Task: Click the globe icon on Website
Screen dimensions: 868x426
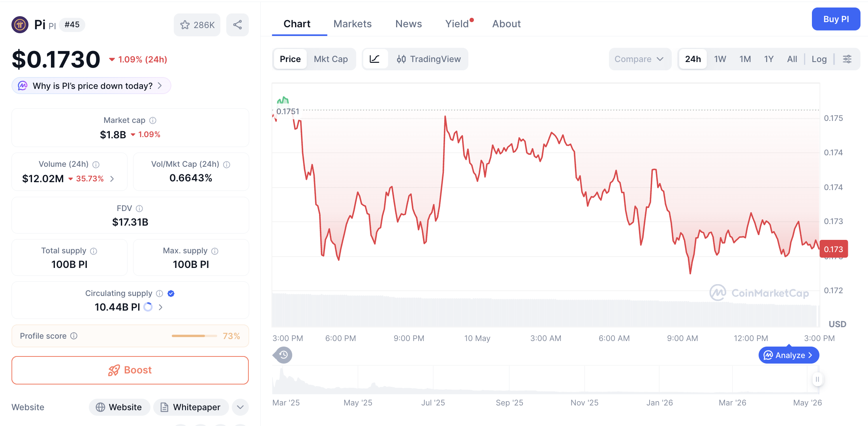Action: pyautogui.click(x=100, y=407)
